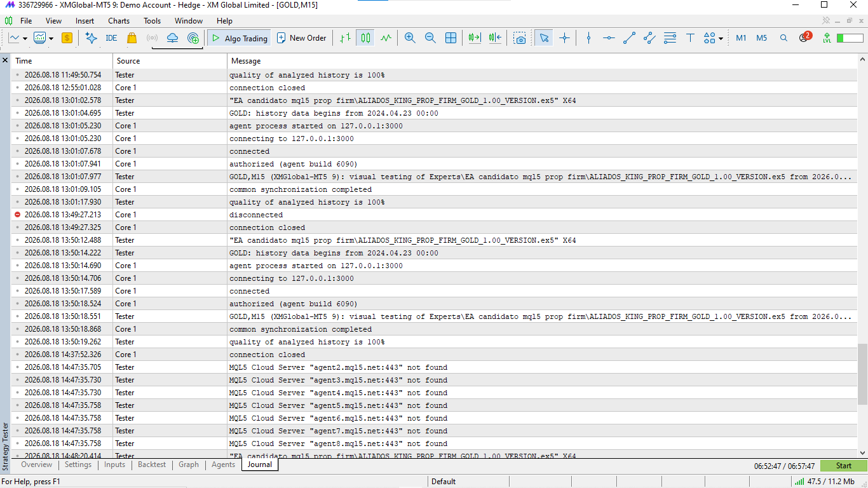Sort journal by Time column header
868x488 pixels.
(x=62, y=61)
